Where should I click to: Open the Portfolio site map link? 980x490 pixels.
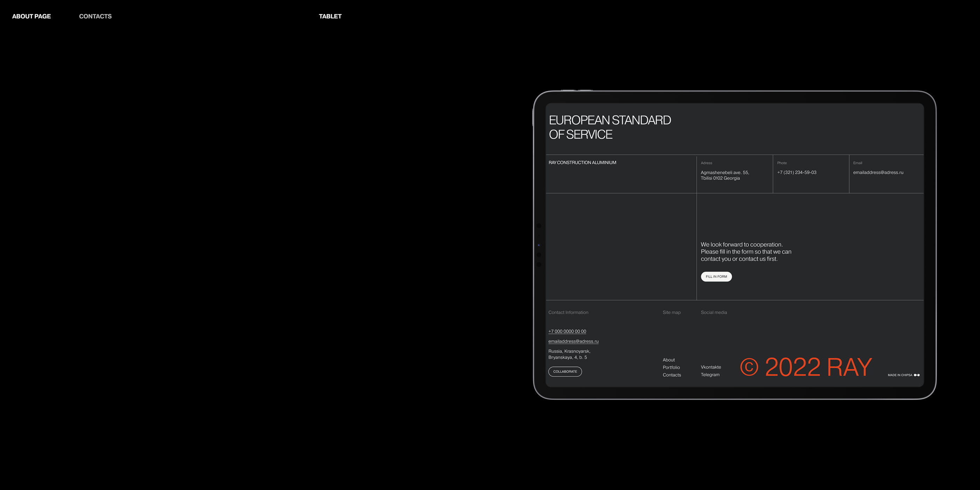click(x=671, y=367)
